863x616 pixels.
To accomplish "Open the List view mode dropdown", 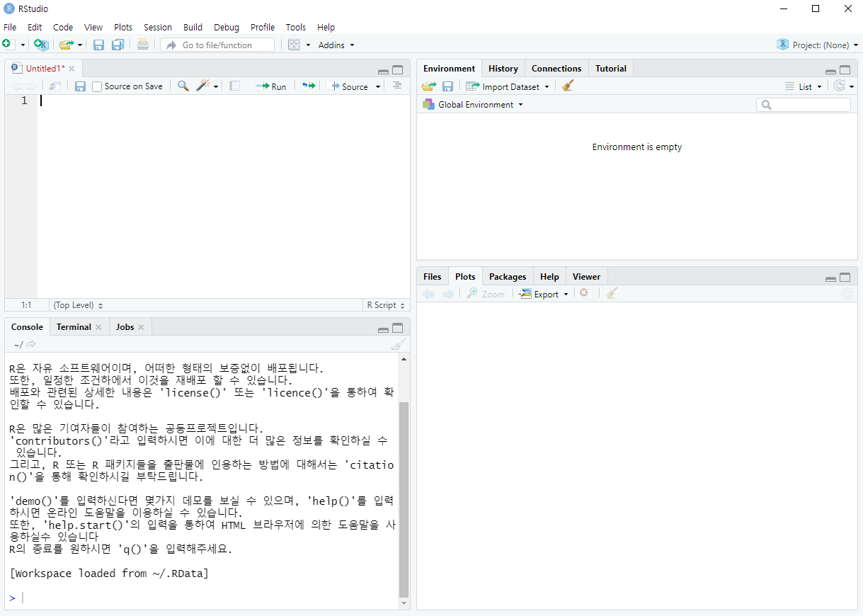I will point(804,86).
